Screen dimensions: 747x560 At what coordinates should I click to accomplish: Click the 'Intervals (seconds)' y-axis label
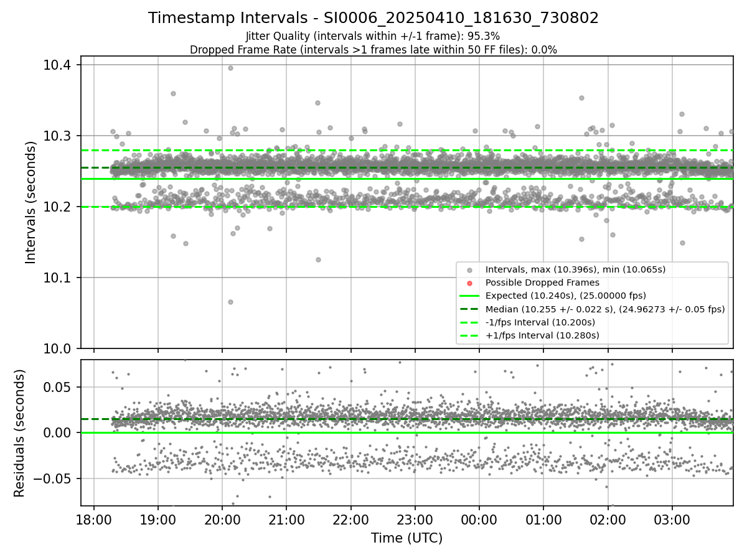(31, 202)
